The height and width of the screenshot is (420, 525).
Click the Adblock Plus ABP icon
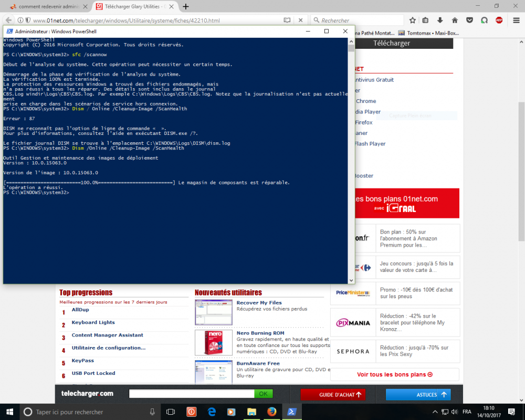pyautogui.click(x=499, y=20)
